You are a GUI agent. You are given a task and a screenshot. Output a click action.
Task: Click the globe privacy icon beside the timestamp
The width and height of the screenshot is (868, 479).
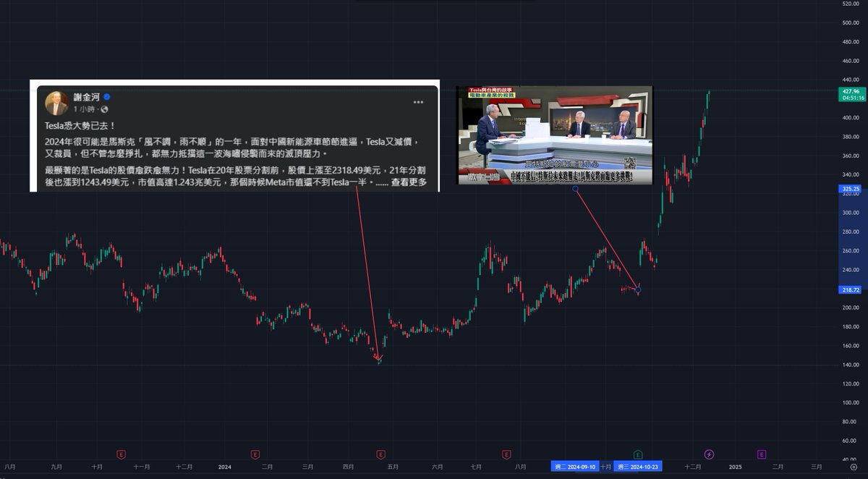point(104,110)
